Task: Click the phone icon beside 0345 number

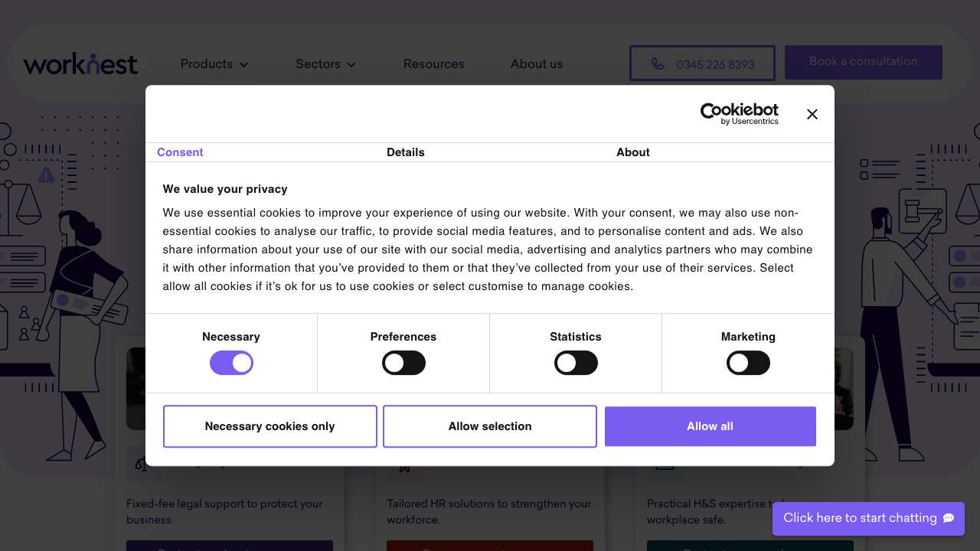Action: pos(658,64)
